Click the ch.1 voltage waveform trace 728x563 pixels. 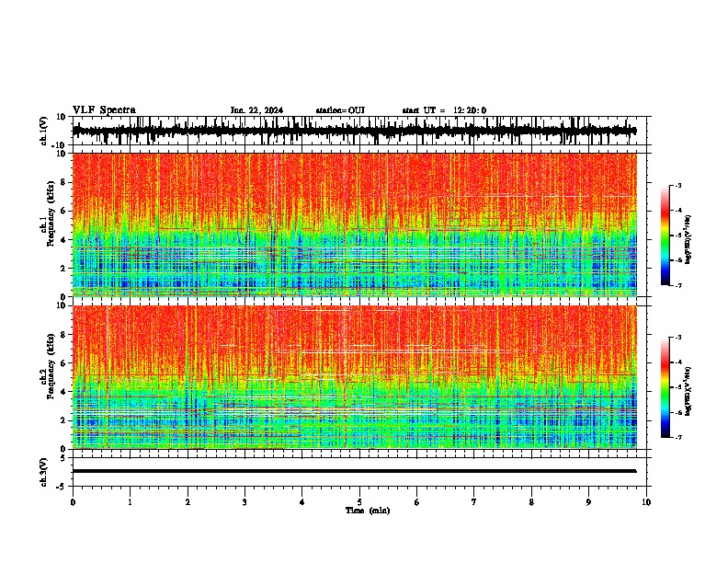(354, 131)
